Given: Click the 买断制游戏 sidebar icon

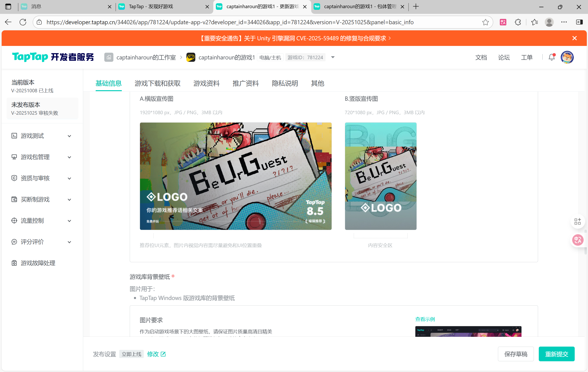Looking at the screenshot, I should pos(14,199).
